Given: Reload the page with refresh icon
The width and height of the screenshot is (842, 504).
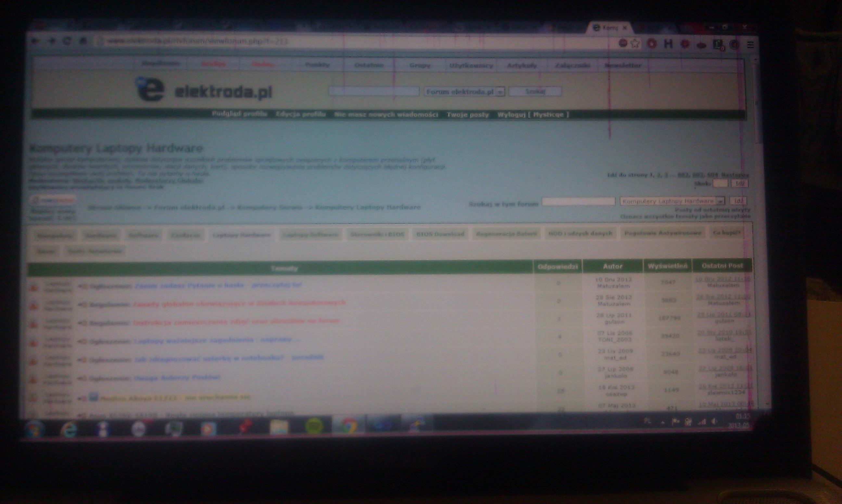Looking at the screenshot, I should (67, 41).
